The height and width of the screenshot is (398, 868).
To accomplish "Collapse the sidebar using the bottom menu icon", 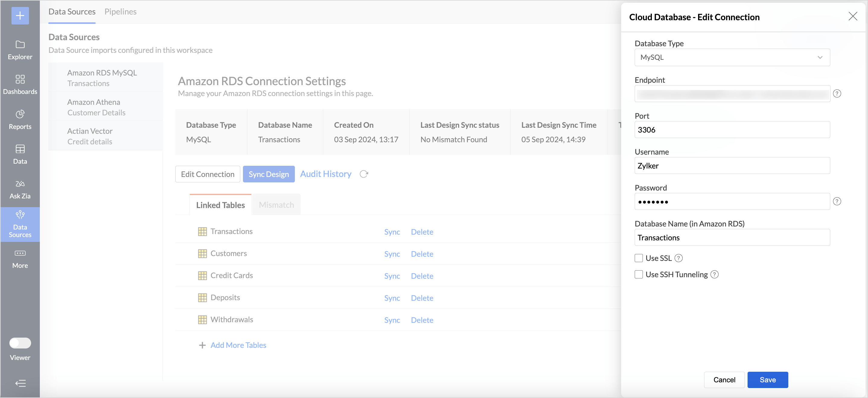I will click(x=20, y=383).
